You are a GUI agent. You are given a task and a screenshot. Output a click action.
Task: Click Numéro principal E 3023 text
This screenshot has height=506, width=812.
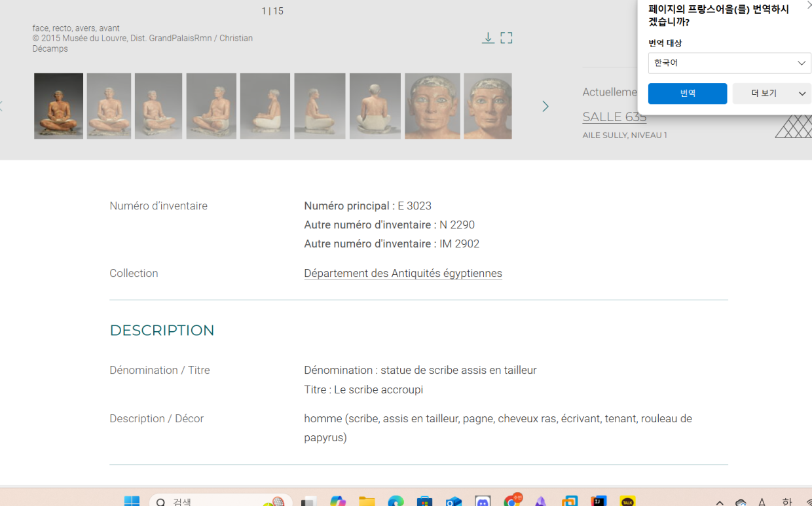click(x=367, y=206)
